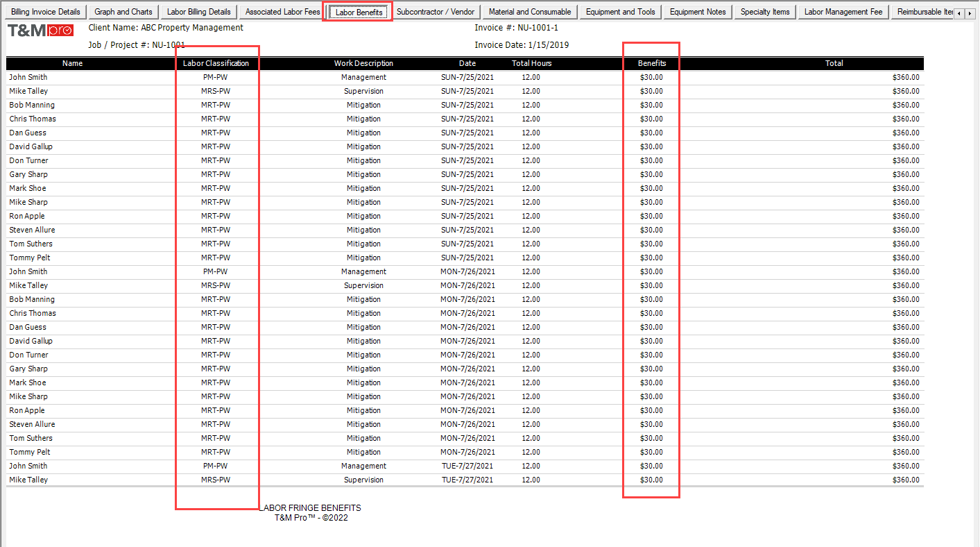Screen dimensions: 980x547
Task: Click the MON-7/26/2021 date in Bob Manning's row
Action: [x=467, y=299]
